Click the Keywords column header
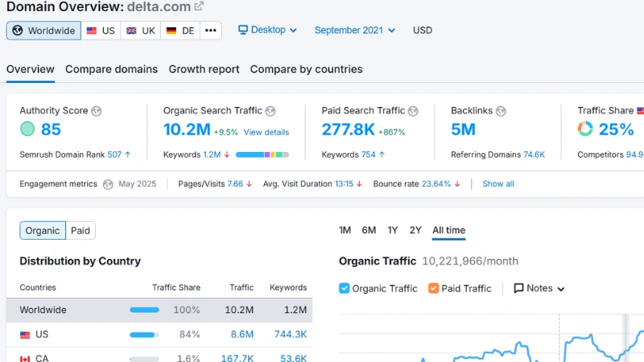The height and width of the screenshot is (362, 644). pos(288,288)
